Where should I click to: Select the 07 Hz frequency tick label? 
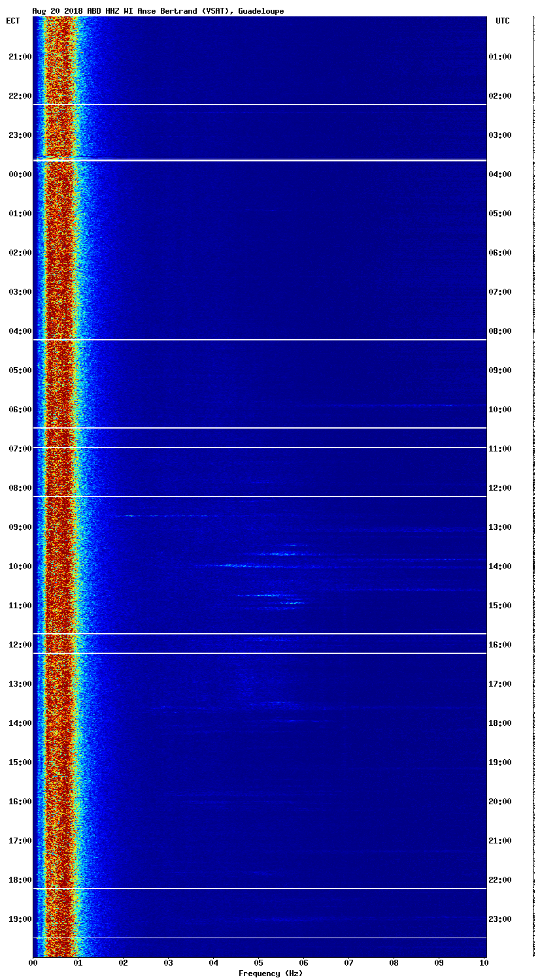[348, 963]
